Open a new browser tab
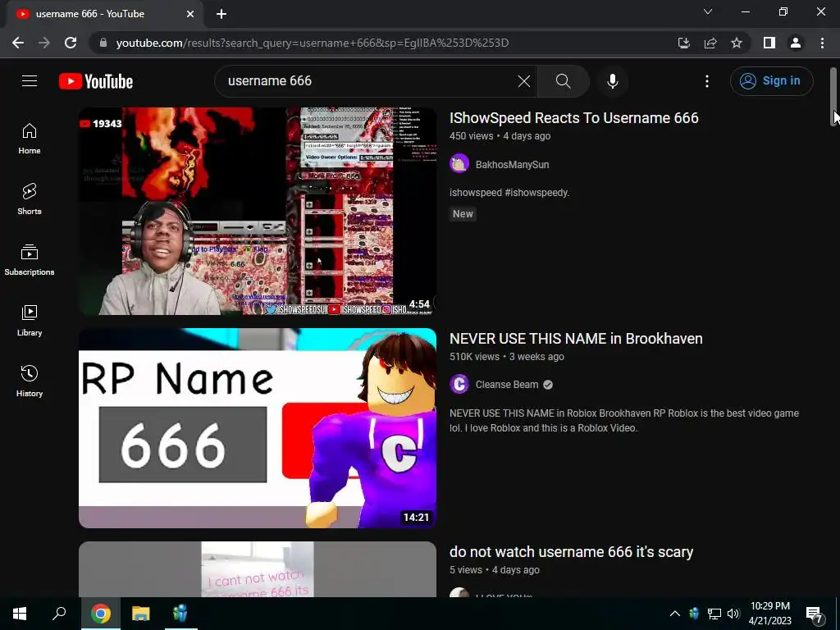The image size is (840, 630). [x=221, y=14]
